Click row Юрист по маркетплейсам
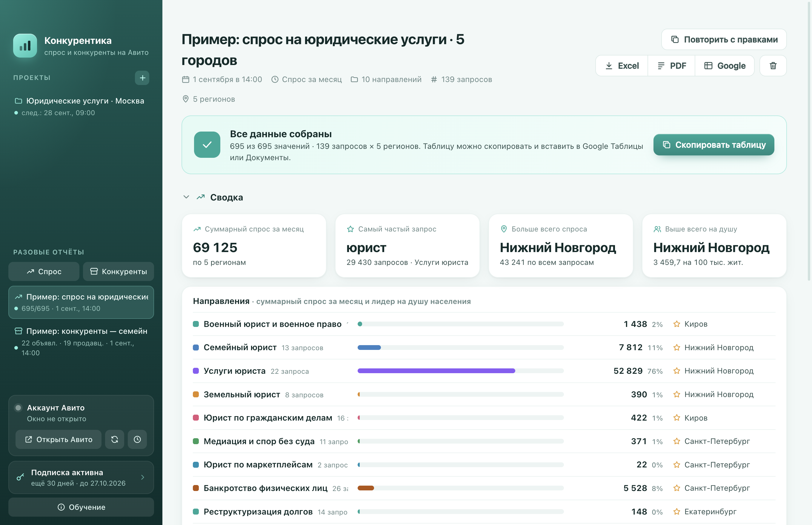 click(484, 465)
